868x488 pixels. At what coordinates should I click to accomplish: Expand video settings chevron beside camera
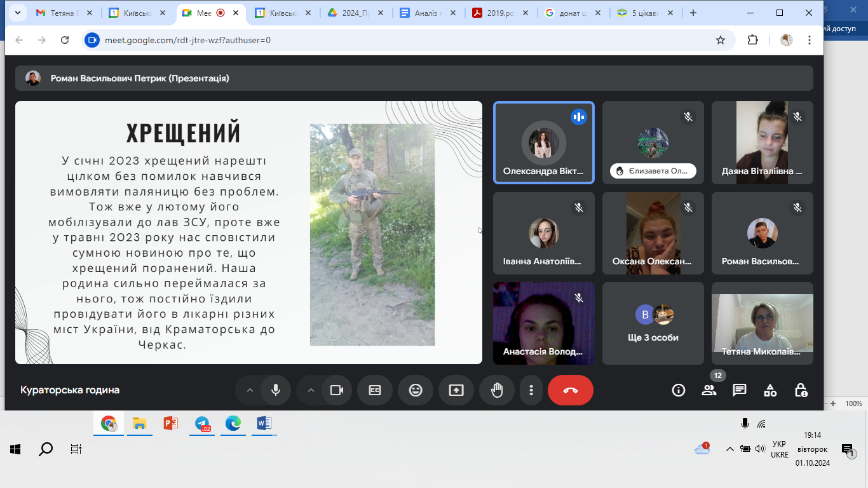tap(311, 390)
